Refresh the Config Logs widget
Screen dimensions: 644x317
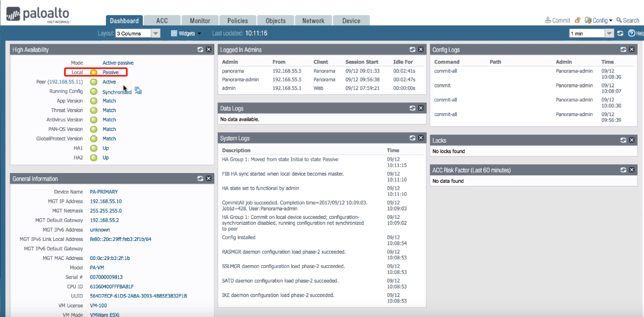coord(624,50)
